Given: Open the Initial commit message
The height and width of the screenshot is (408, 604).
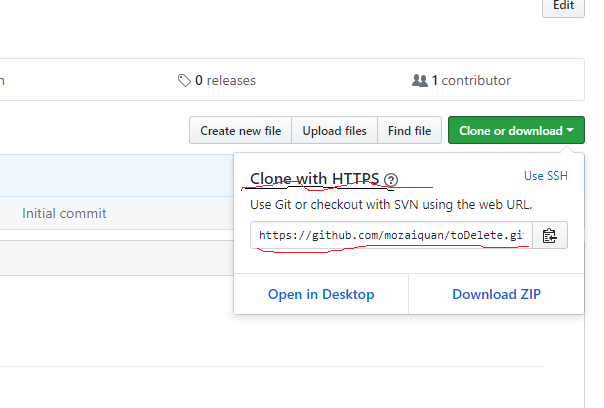Looking at the screenshot, I should click(64, 213).
